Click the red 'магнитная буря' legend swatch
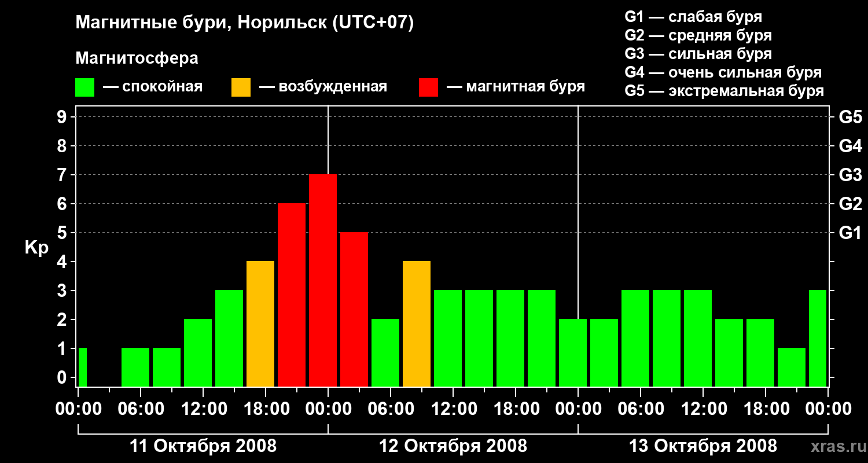The height and width of the screenshot is (463, 868). (429, 87)
